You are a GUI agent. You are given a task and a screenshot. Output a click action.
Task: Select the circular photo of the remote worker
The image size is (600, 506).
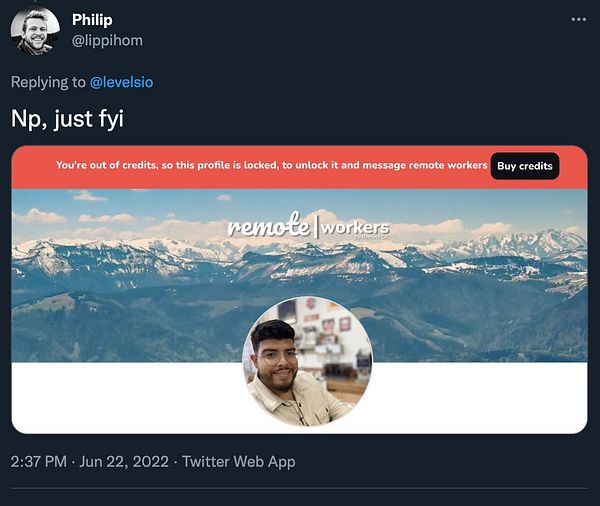tap(307, 361)
